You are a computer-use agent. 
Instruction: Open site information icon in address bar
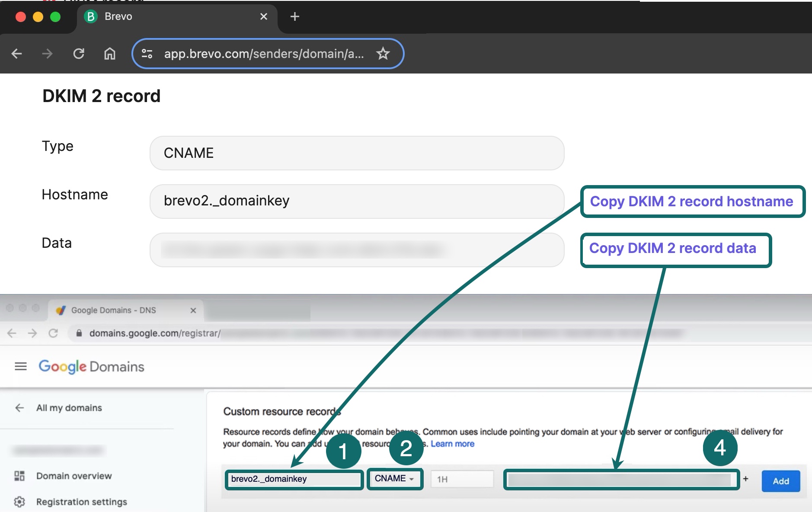tap(147, 54)
